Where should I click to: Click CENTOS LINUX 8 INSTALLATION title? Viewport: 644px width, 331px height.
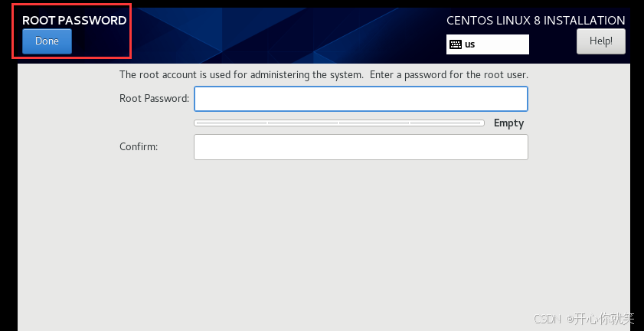click(x=536, y=21)
